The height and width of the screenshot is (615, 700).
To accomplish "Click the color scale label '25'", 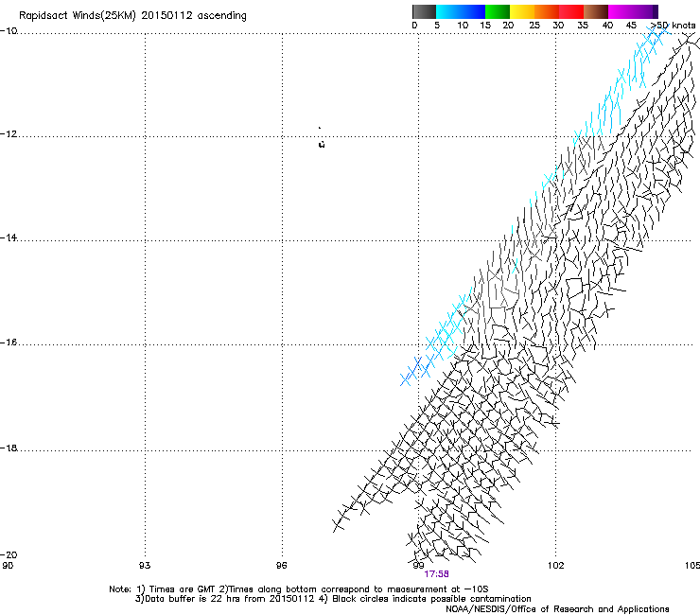I will click(534, 26).
